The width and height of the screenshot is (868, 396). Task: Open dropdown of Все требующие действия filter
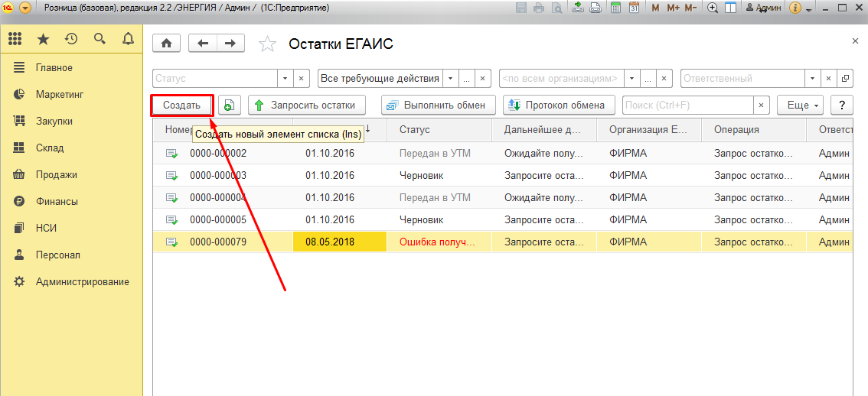point(450,79)
